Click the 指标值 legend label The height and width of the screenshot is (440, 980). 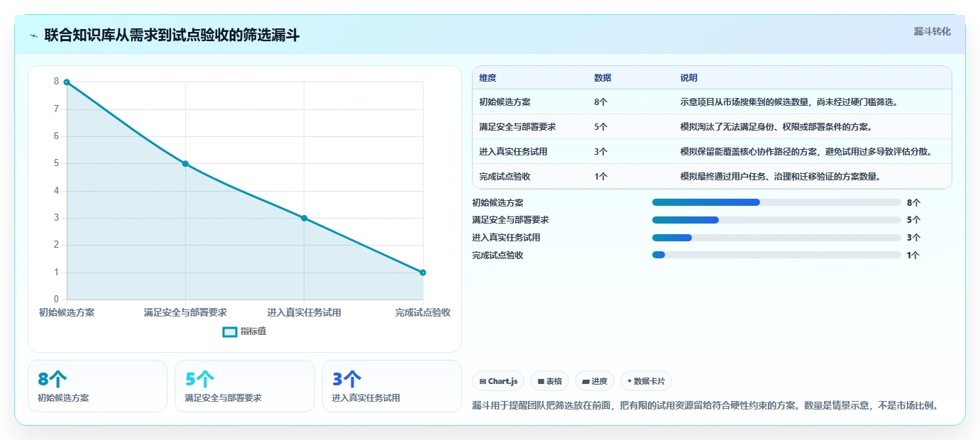[253, 331]
